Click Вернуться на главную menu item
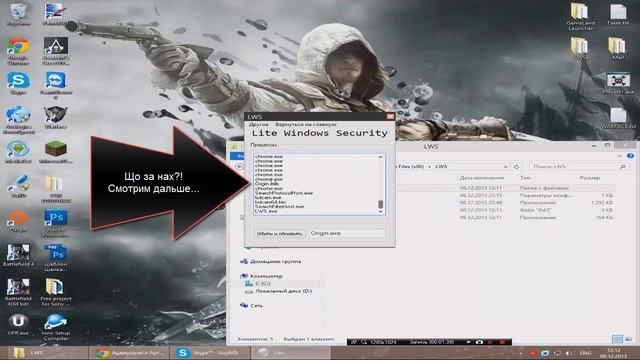Viewport: 640px width, 360px height. pos(306,124)
